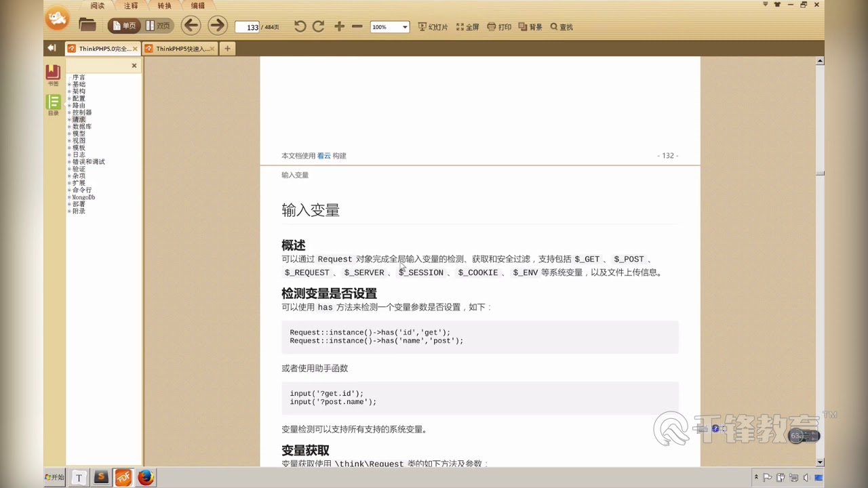Open the Sublime Text taskbar icon

pyautogui.click(x=101, y=478)
